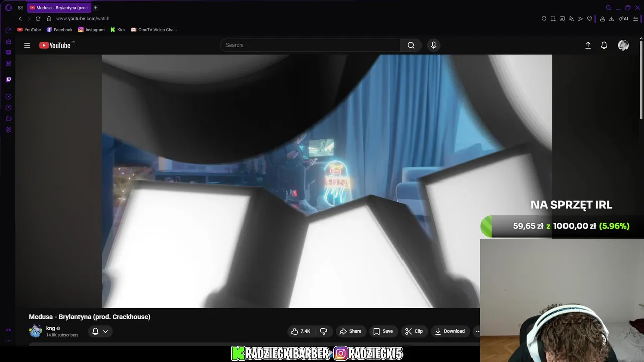Open the M-labelled sidebar panel icon
Image resolution: width=644 pixels, height=362 pixels.
(8, 63)
